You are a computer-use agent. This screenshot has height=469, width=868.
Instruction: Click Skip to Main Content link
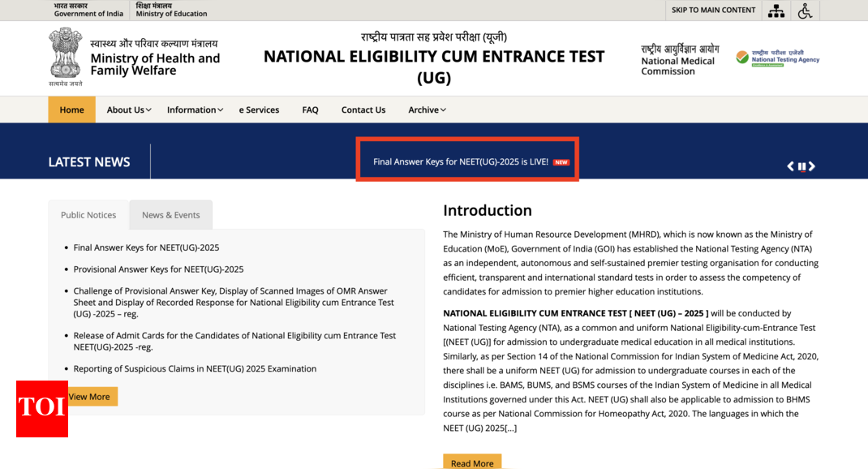[x=713, y=10]
